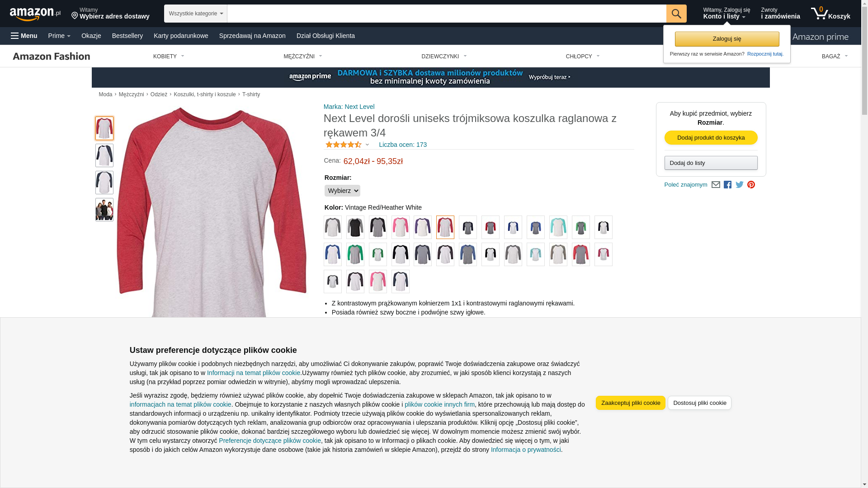Viewport: 868px width, 488px height.
Task: Expand the star rating breakdown arrow
Action: tap(367, 145)
